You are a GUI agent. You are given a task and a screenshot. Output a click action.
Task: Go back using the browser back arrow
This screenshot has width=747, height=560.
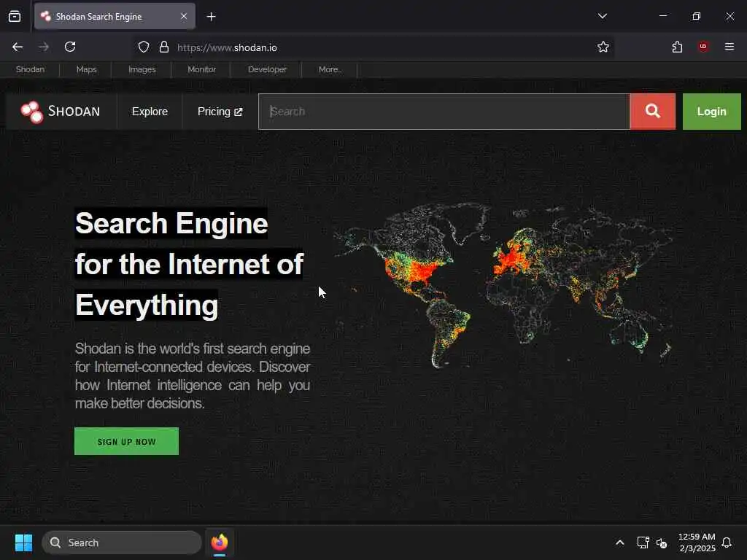tap(18, 47)
